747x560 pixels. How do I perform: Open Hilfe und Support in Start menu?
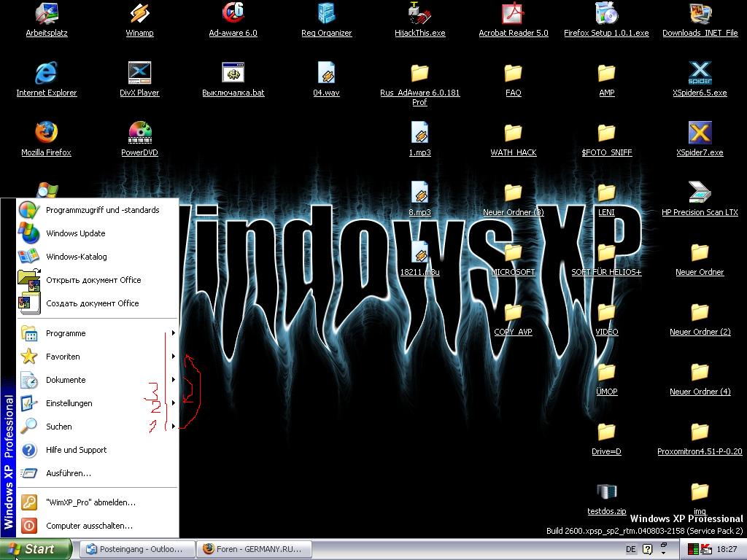[x=97, y=450]
